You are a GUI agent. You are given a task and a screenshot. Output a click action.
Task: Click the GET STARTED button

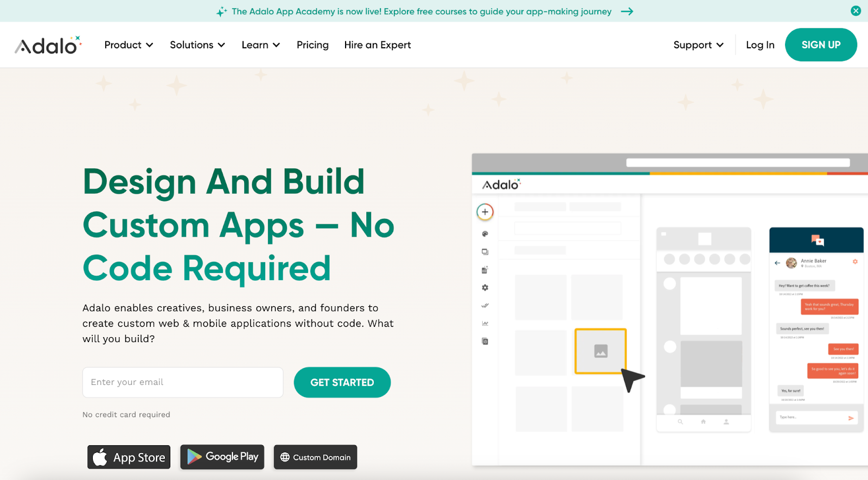(x=342, y=382)
